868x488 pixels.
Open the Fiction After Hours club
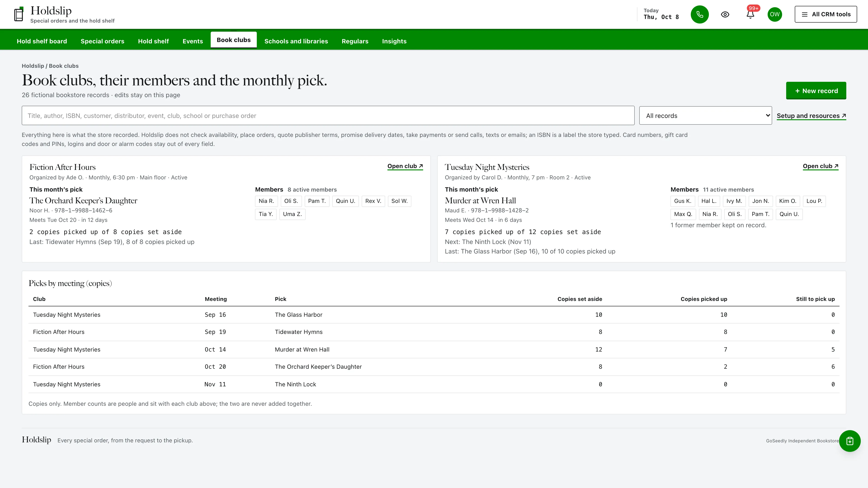coord(405,166)
